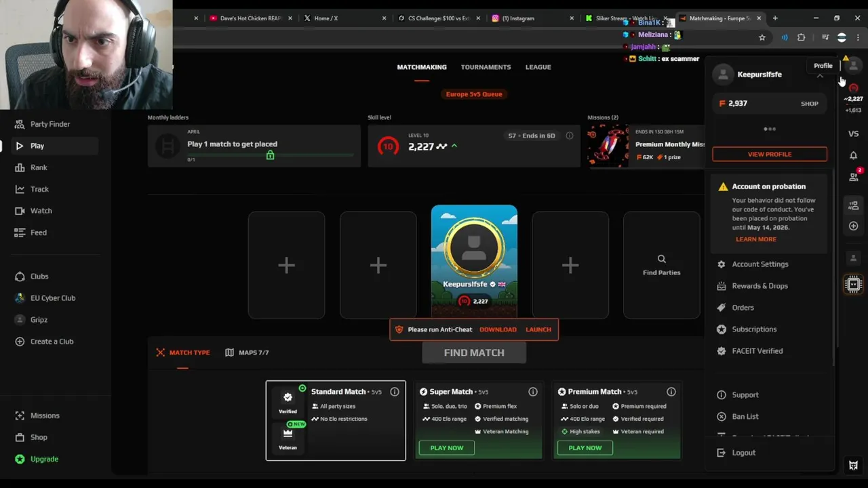Add player to first empty party slot
Viewport: 868px width, 488px height.
click(x=286, y=265)
